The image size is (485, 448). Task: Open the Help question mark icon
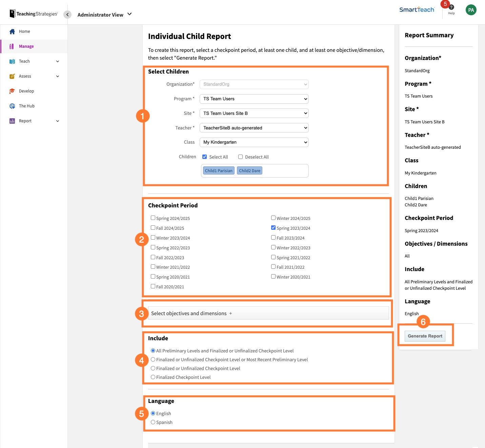451,7
